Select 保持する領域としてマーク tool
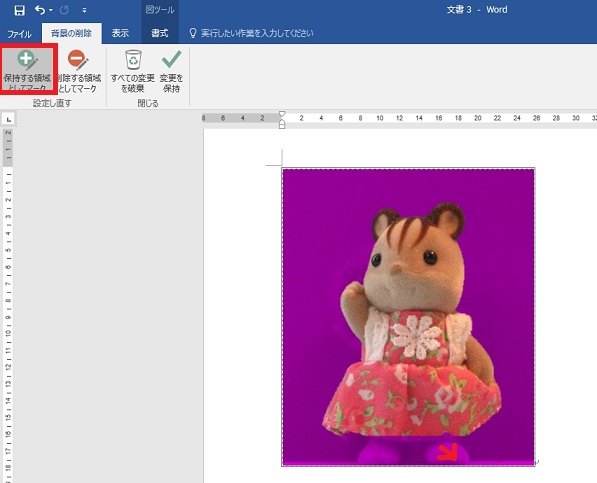 (27, 70)
